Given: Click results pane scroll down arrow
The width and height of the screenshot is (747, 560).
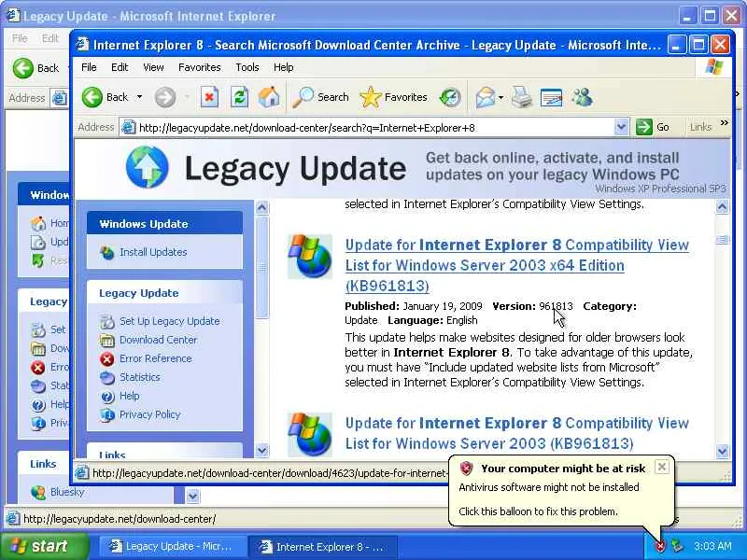Looking at the screenshot, I should click(x=722, y=451).
